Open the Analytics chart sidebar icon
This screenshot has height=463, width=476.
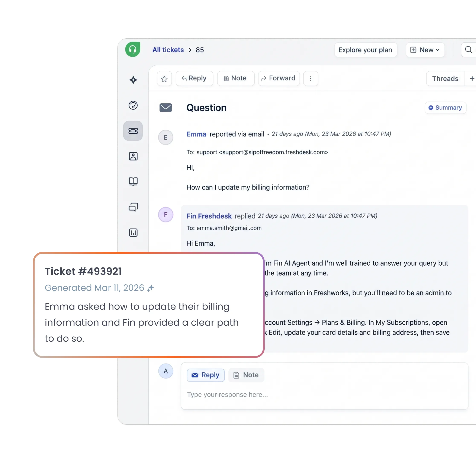pyautogui.click(x=133, y=233)
